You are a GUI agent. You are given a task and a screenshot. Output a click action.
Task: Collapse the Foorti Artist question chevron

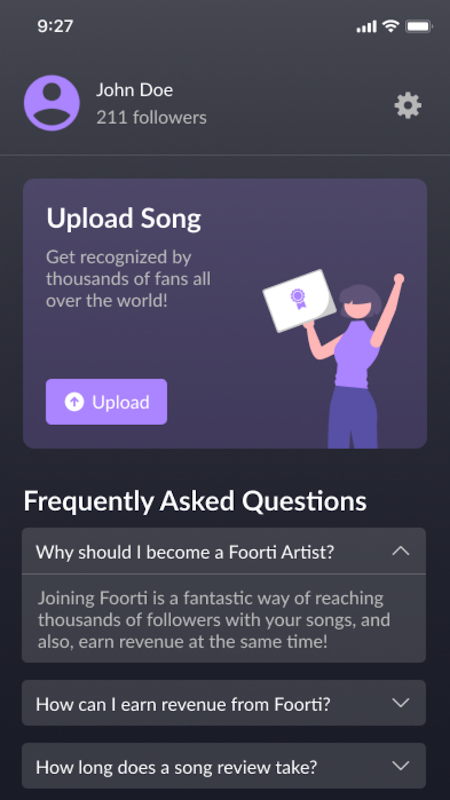pos(401,551)
